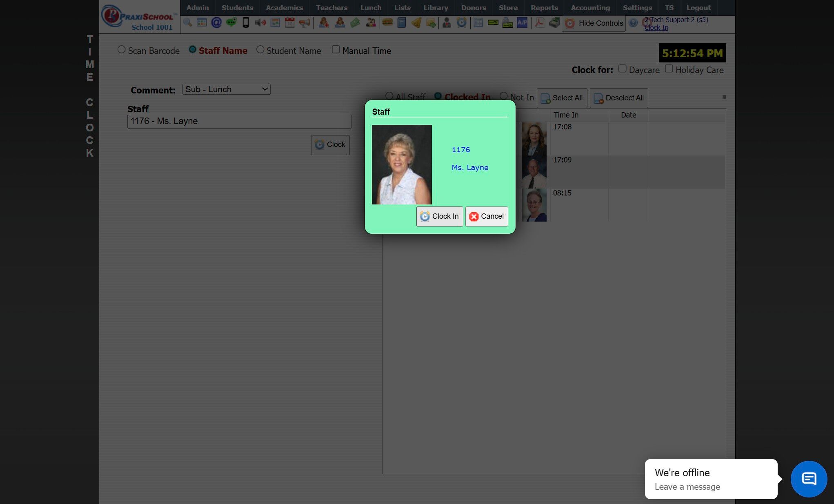
Task: Click the green chat bubble icon
Action: (231, 22)
